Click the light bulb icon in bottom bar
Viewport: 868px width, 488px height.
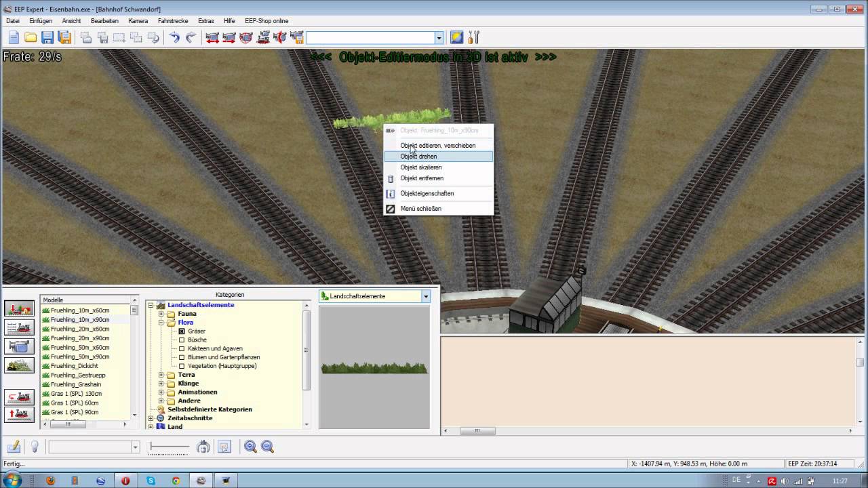[x=35, y=447]
